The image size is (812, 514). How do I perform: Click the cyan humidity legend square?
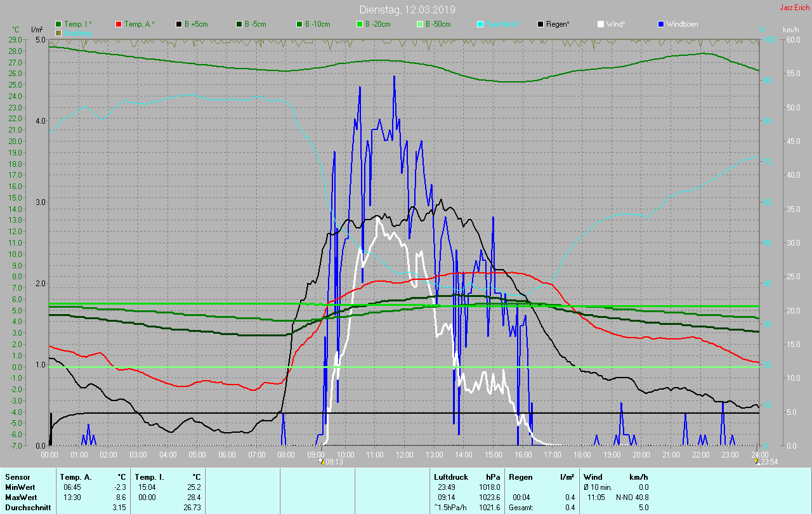click(x=481, y=24)
